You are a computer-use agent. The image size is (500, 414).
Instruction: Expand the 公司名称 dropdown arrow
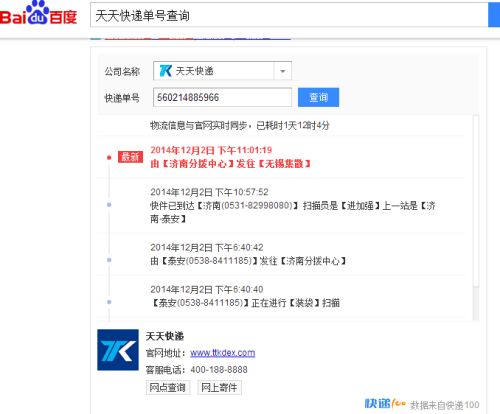coord(283,71)
